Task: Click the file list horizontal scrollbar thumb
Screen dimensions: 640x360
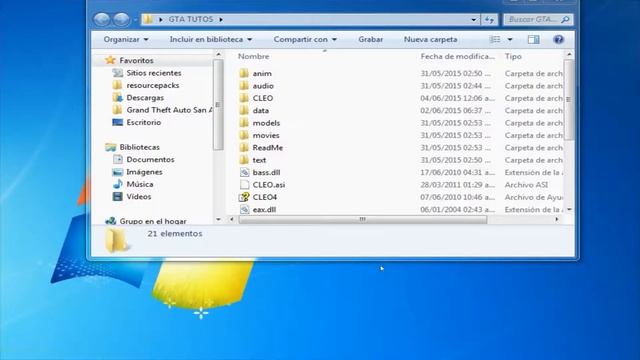Action: pos(362,220)
